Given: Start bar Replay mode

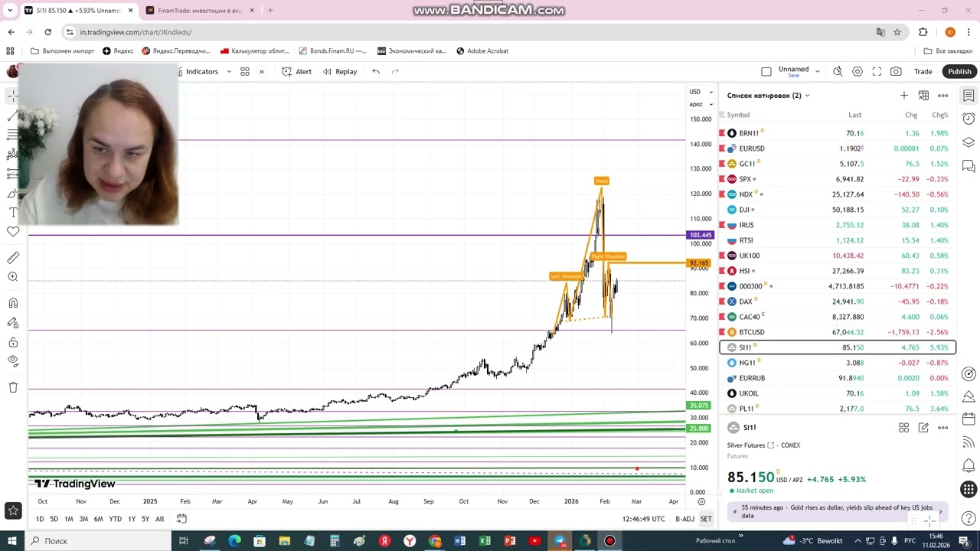Looking at the screenshot, I should (340, 71).
